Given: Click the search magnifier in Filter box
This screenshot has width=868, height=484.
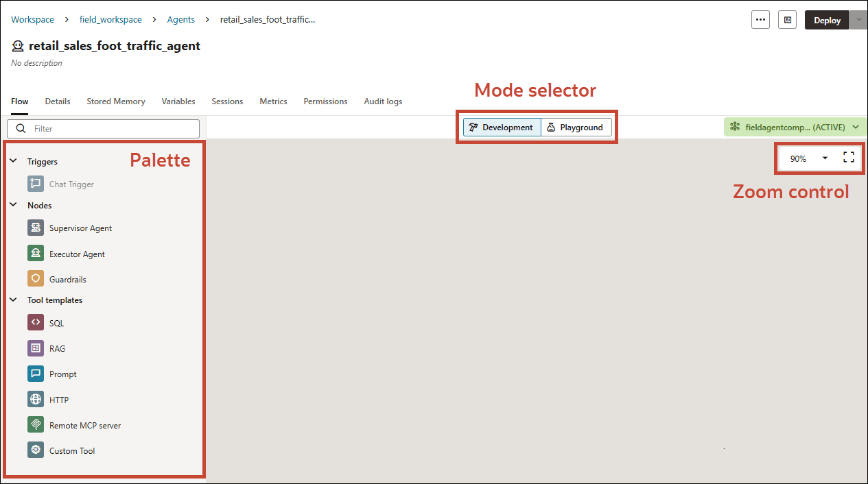Looking at the screenshot, I should (21, 129).
